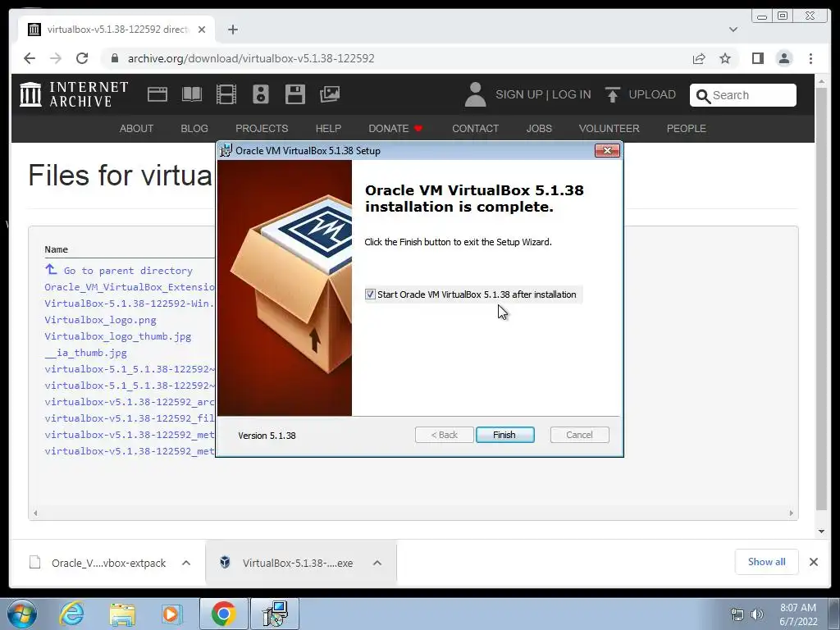Open virtualbox-v5.1.38-122592_fil file link
The width and height of the screenshot is (840, 630).
pyautogui.click(x=129, y=418)
